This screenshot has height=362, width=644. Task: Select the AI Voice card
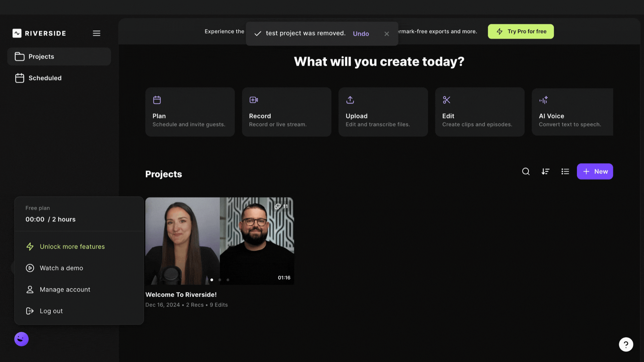click(572, 112)
